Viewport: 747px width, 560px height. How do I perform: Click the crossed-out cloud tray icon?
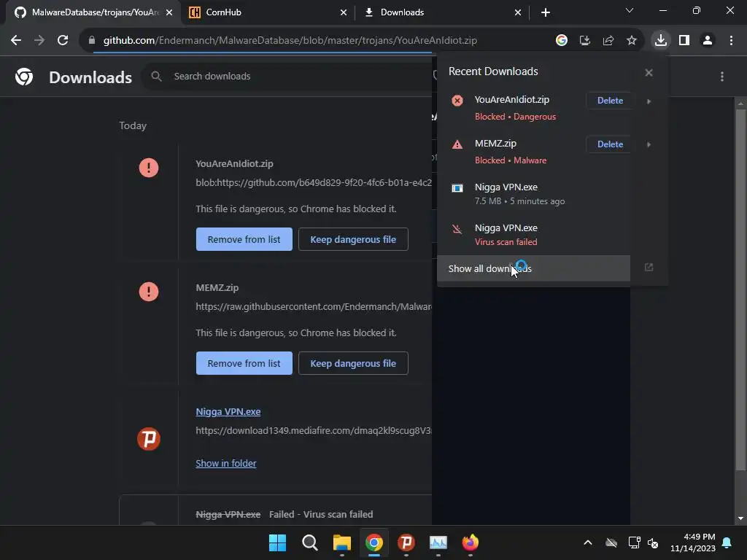(x=611, y=542)
